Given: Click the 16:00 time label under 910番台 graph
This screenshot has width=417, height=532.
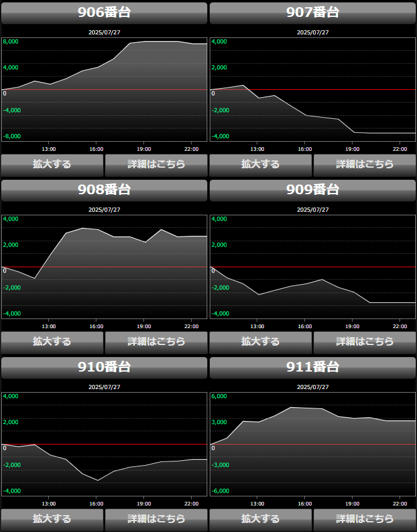Looking at the screenshot, I should (x=96, y=504).
